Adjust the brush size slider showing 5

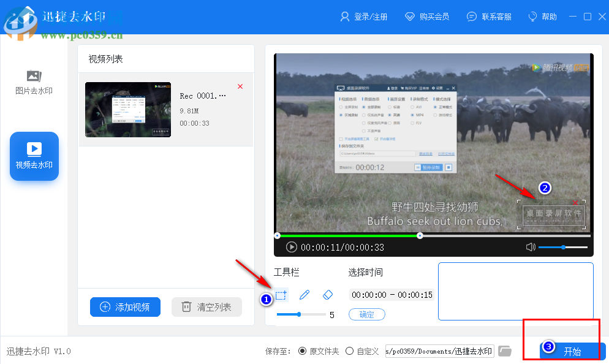300,314
